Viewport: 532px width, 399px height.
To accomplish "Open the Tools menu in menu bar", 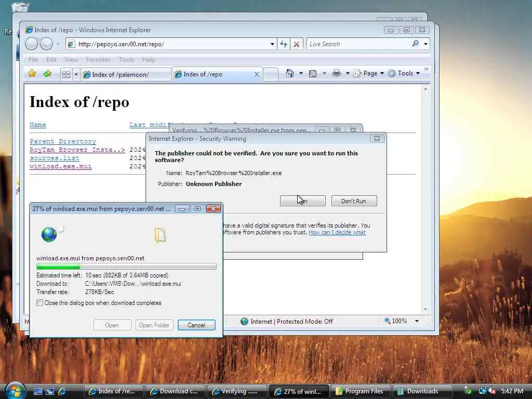I will point(127,60).
